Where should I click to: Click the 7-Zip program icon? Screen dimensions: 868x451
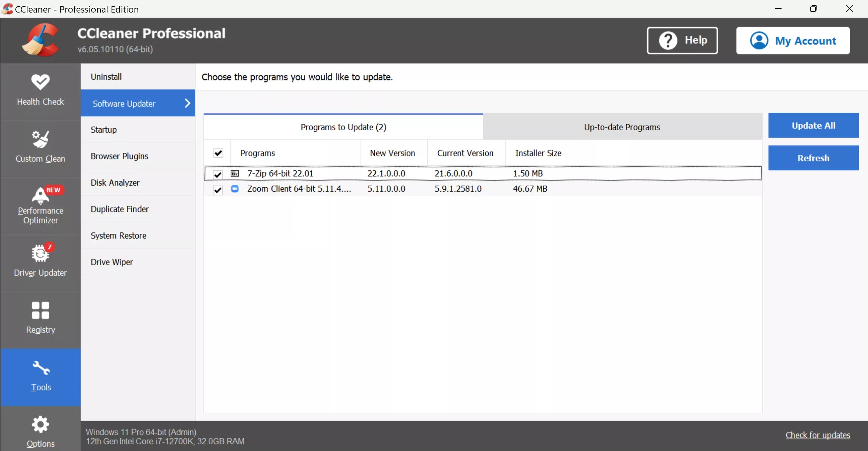click(x=235, y=174)
